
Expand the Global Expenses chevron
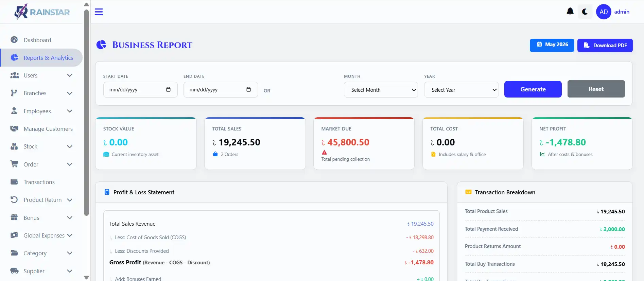70,235
